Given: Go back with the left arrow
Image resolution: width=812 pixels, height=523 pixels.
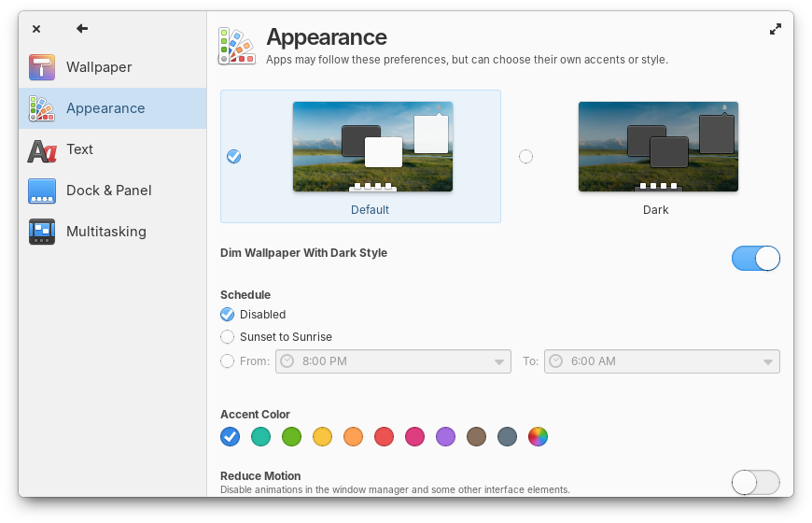Looking at the screenshot, I should (x=82, y=29).
